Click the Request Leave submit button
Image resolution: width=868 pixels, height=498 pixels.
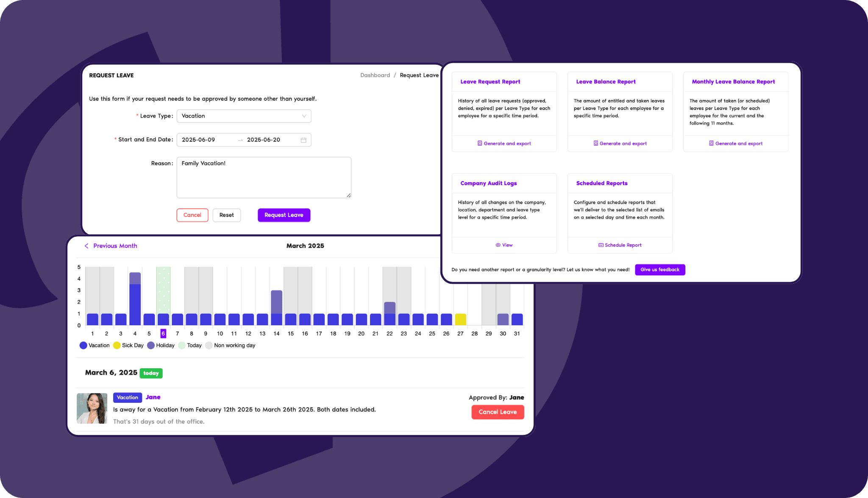pos(284,214)
